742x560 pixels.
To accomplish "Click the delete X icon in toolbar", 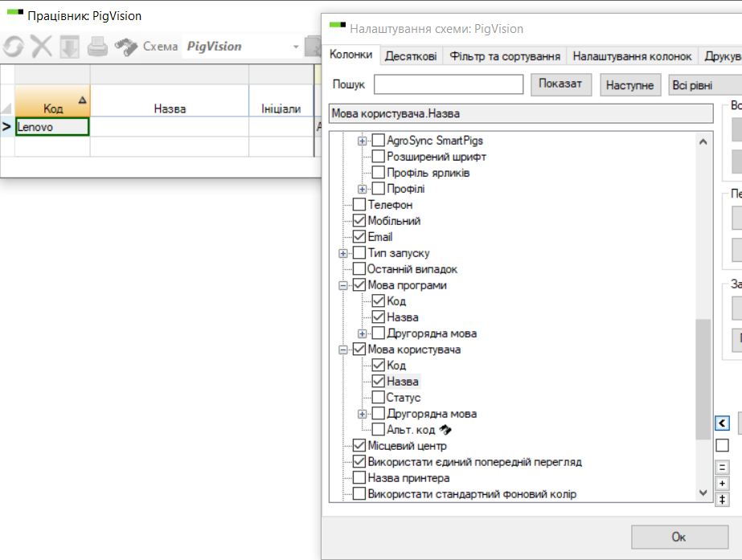I will (x=41, y=47).
